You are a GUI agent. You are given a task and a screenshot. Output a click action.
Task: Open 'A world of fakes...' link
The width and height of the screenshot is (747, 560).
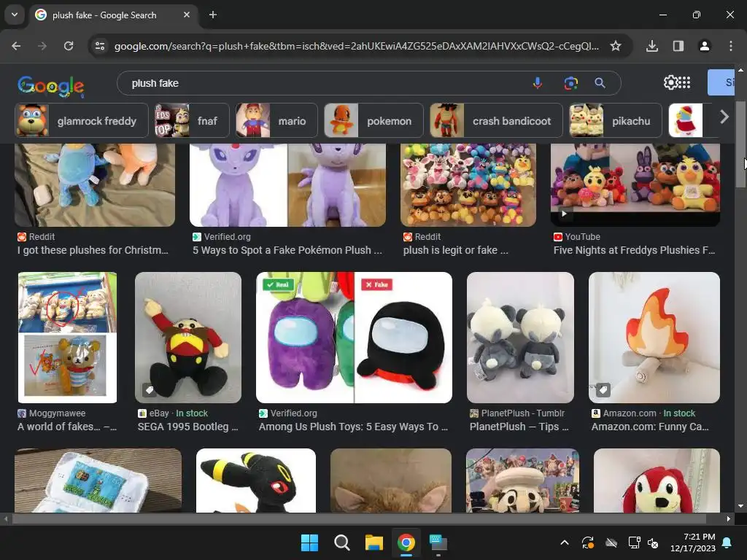coord(67,427)
